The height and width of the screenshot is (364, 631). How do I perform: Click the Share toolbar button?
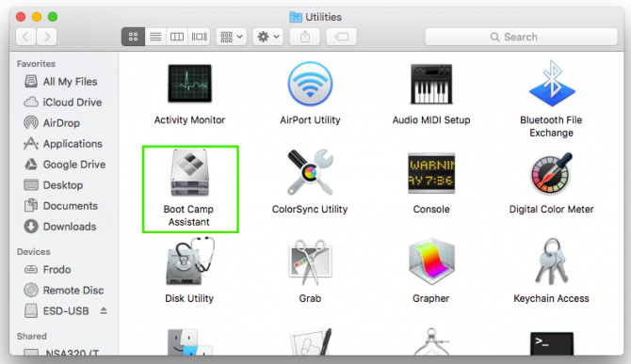pyautogui.click(x=305, y=37)
